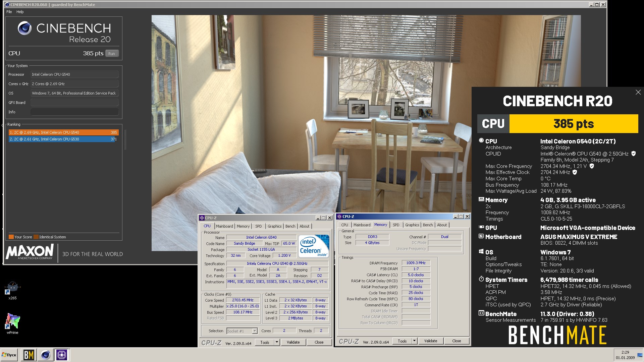Click Tools button in left CPU-Z

(x=265, y=342)
